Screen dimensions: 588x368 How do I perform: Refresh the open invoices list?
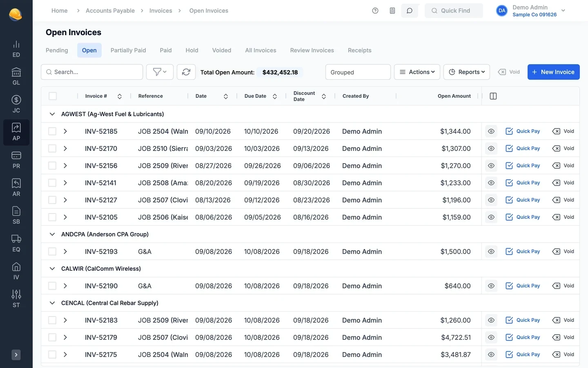(186, 72)
